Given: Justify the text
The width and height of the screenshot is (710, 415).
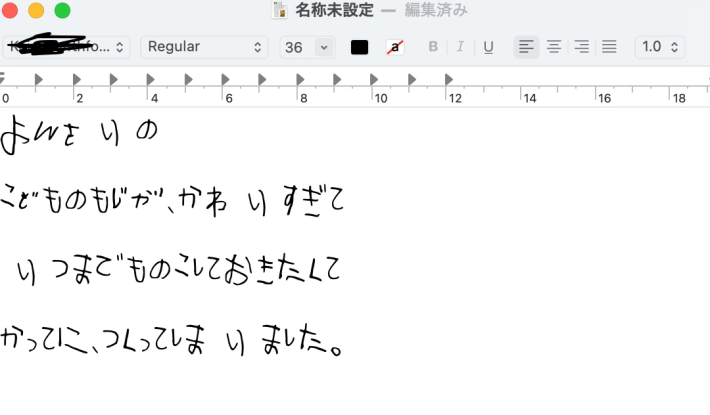Looking at the screenshot, I should click(x=609, y=47).
